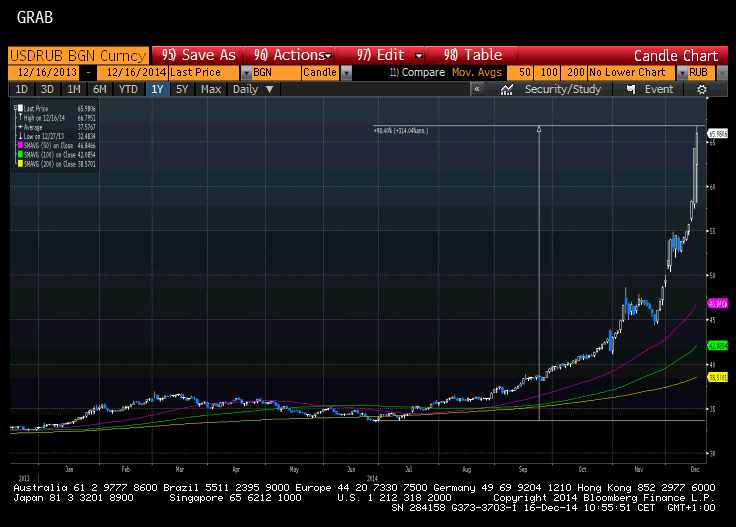Collapse toolbar with double-left chevron icon
736x527 pixels.
click(477, 89)
